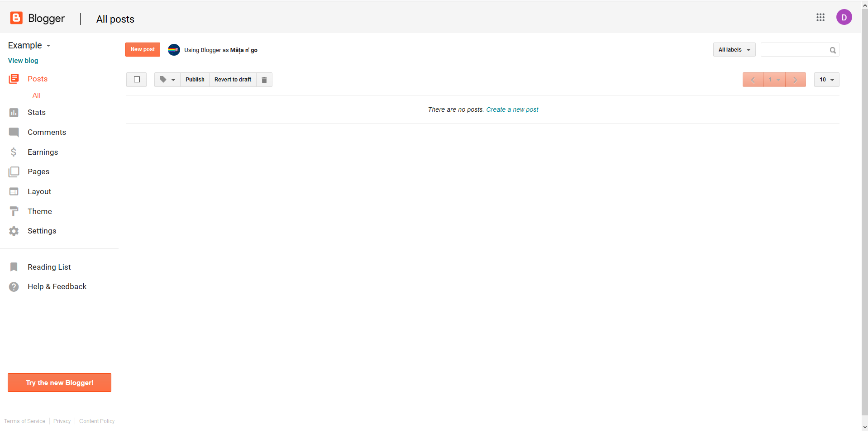The height and width of the screenshot is (438, 868).
Task: Click the Pages icon
Action: point(14,171)
